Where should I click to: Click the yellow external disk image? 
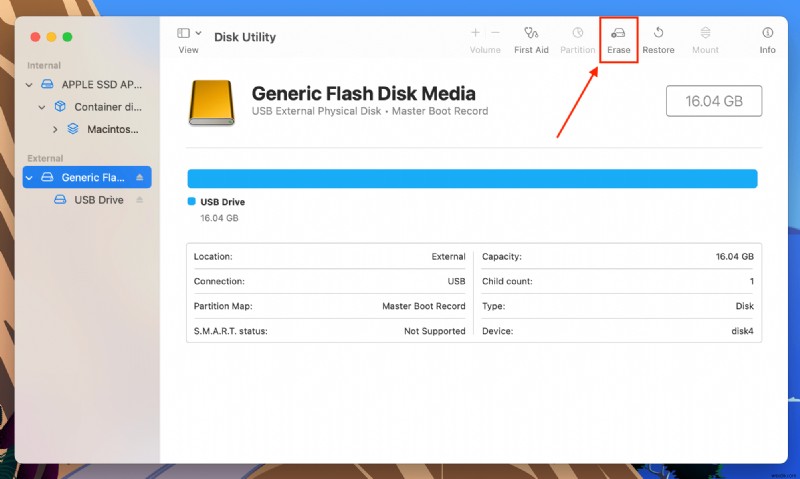(212, 103)
